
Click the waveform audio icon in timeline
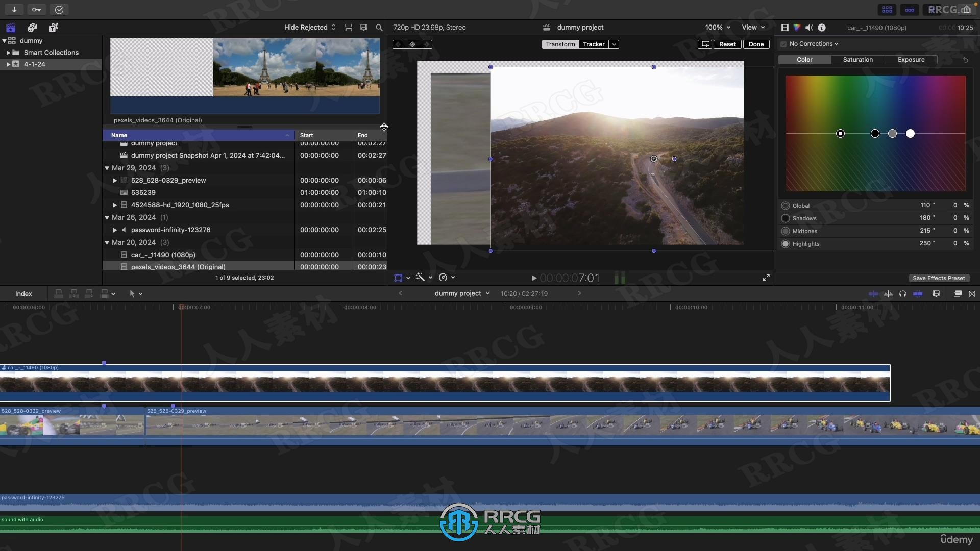[x=887, y=293]
